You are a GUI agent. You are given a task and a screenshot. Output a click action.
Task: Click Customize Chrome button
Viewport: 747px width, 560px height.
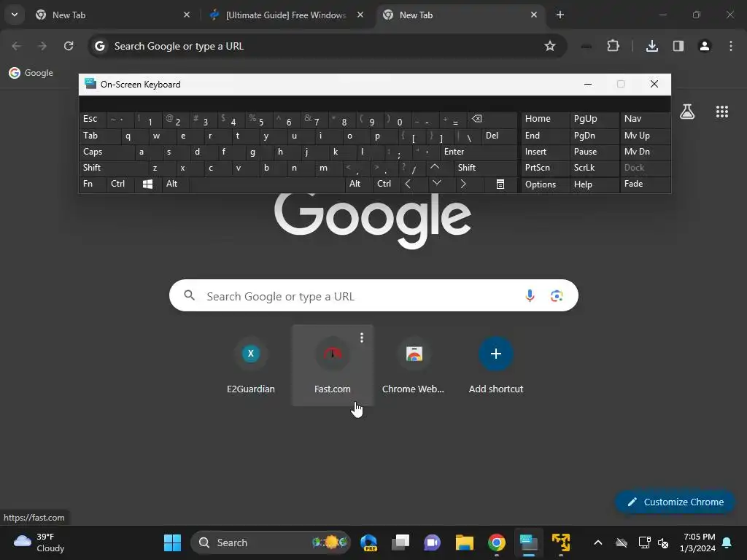click(675, 502)
